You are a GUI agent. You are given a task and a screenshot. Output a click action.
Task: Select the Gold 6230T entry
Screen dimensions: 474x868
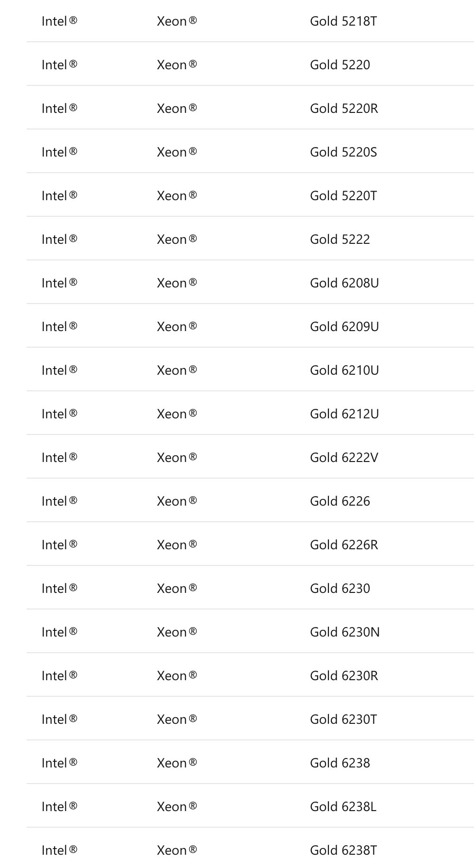point(343,720)
